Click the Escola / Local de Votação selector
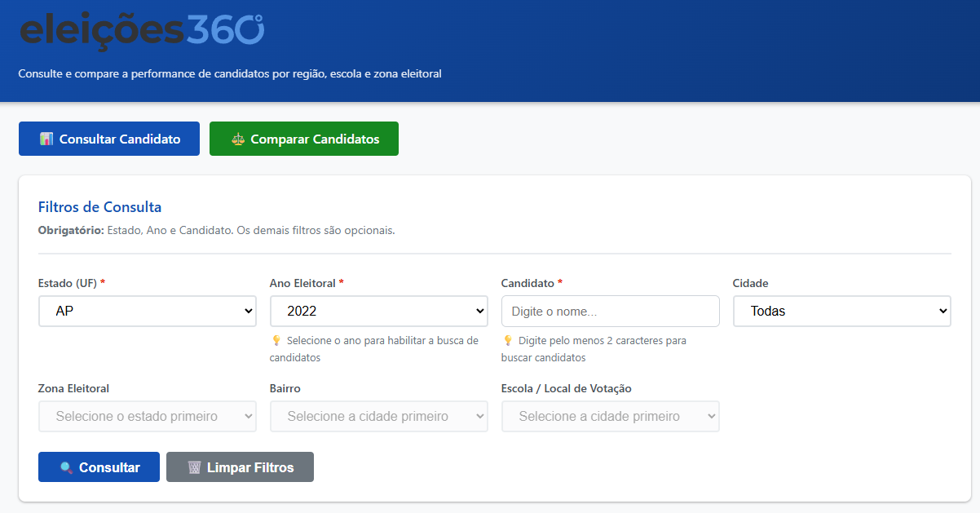Viewport: 980px width, 513px height. [610, 416]
